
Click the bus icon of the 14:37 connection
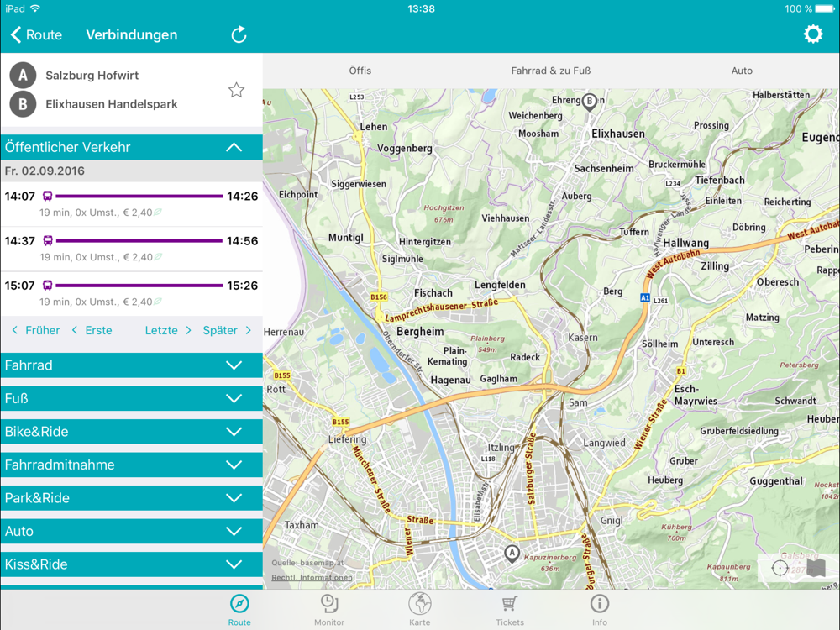click(48, 240)
